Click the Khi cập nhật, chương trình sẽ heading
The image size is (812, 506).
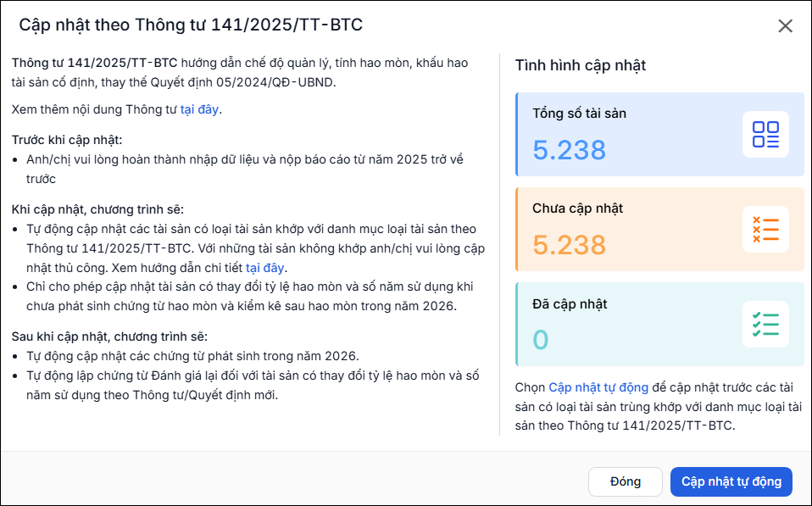(97, 209)
